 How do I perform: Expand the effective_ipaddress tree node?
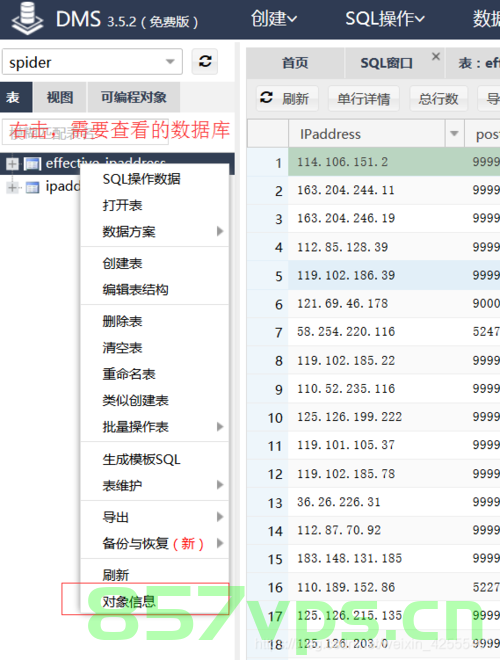pyautogui.click(x=12, y=164)
